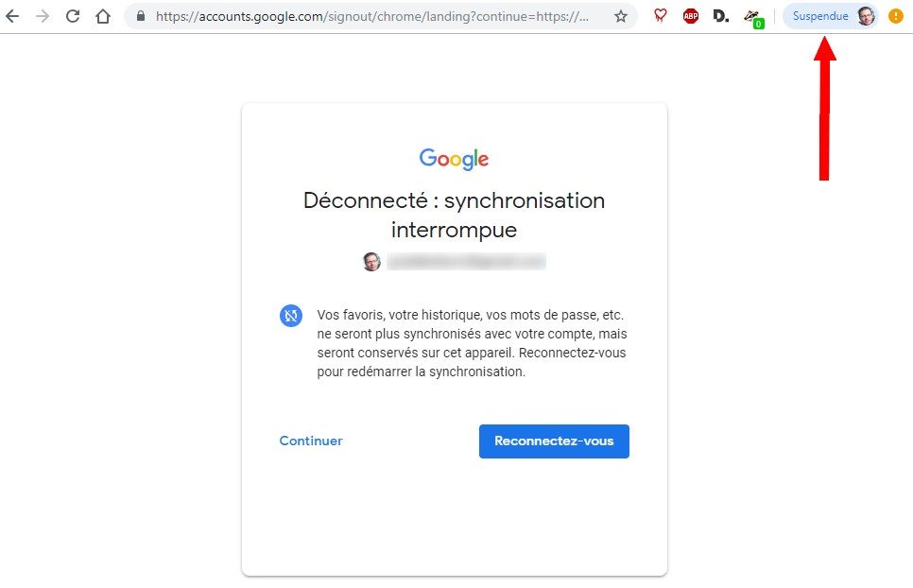The width and height of the screenshot is (913, 588).
Task: Focus the accounts.google.com address bar
Action: [x=378, y=16]
